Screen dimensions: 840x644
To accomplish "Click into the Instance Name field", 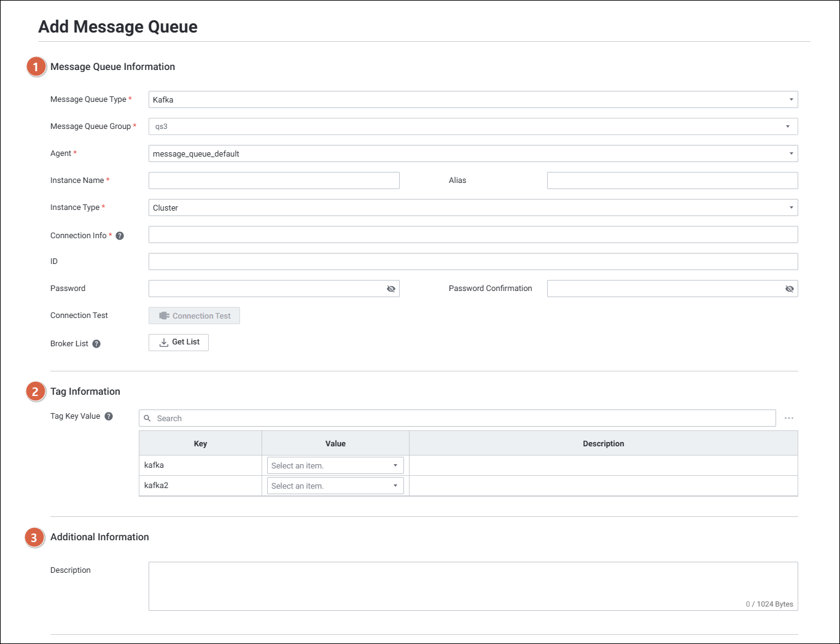I will pyautogui.click(x=274, y=180).
